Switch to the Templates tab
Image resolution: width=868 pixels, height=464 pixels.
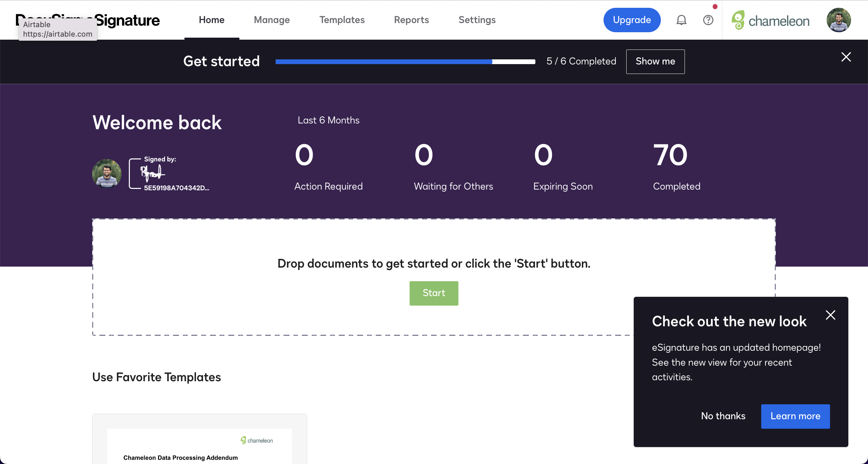pyautogui.click(x=342, y=20)
